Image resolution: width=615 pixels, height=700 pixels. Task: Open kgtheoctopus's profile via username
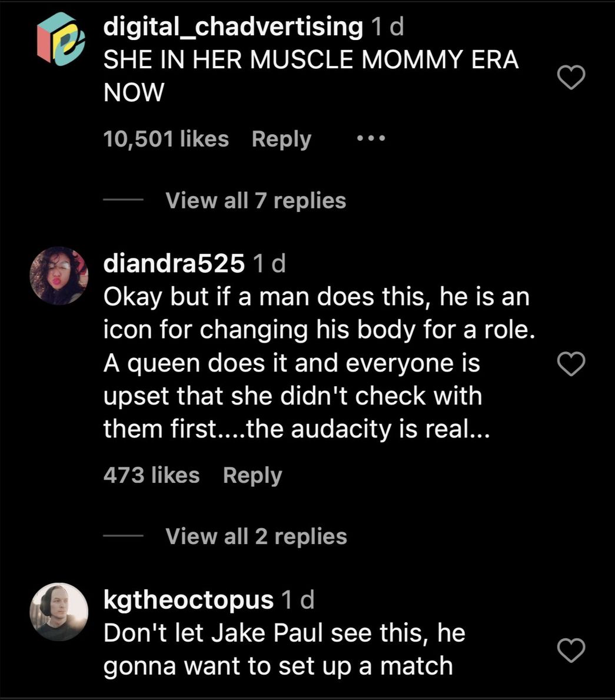coord(188,601)
